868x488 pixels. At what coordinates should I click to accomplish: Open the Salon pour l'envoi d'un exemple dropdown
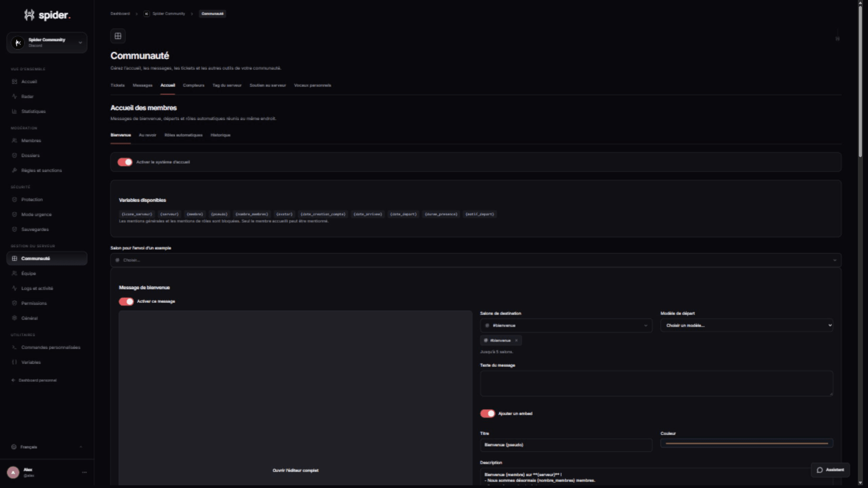tap(476, 260)
